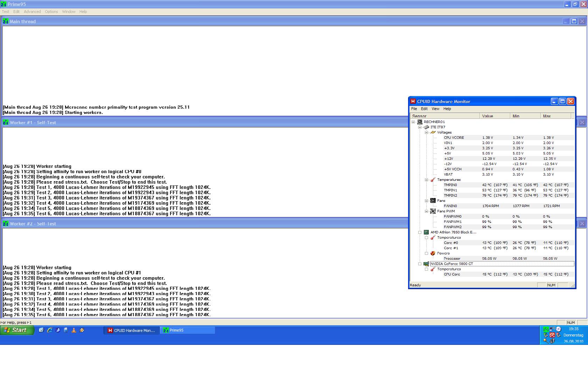Click the Prime95 taskbar button
This screenshot has width=588, height=368.
pyautogui.click(x=188, y=330)
